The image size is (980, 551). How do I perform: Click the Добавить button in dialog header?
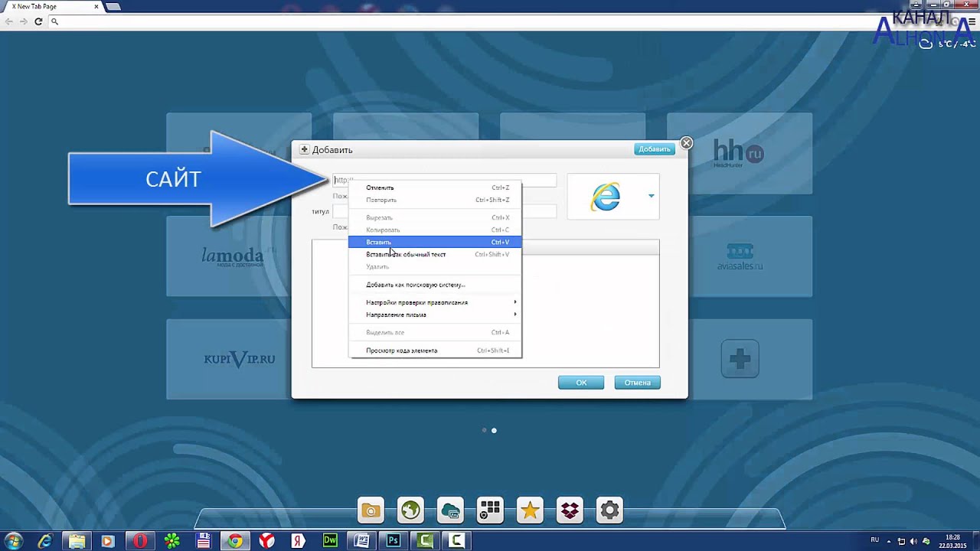click(x=655, y=149)
